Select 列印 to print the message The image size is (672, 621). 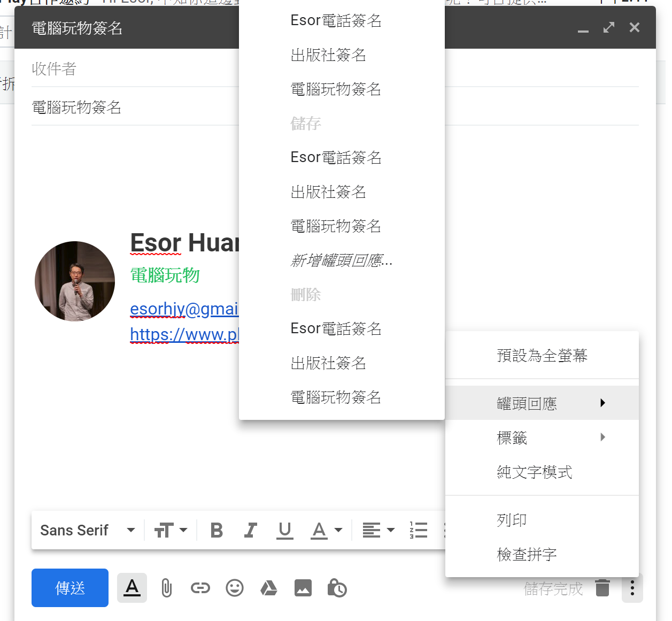click(x=512, y=519)
